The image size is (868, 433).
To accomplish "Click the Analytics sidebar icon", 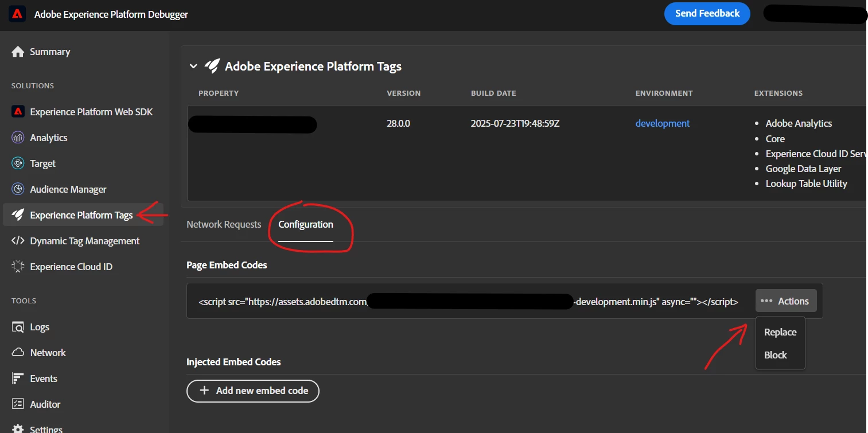I will (18, 138).
